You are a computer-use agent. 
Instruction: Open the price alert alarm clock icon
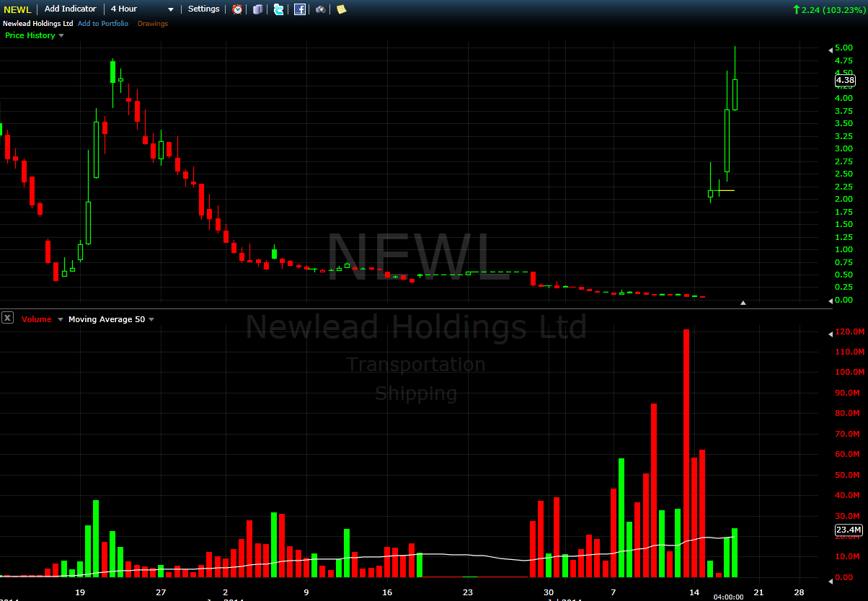pos(237,9)
